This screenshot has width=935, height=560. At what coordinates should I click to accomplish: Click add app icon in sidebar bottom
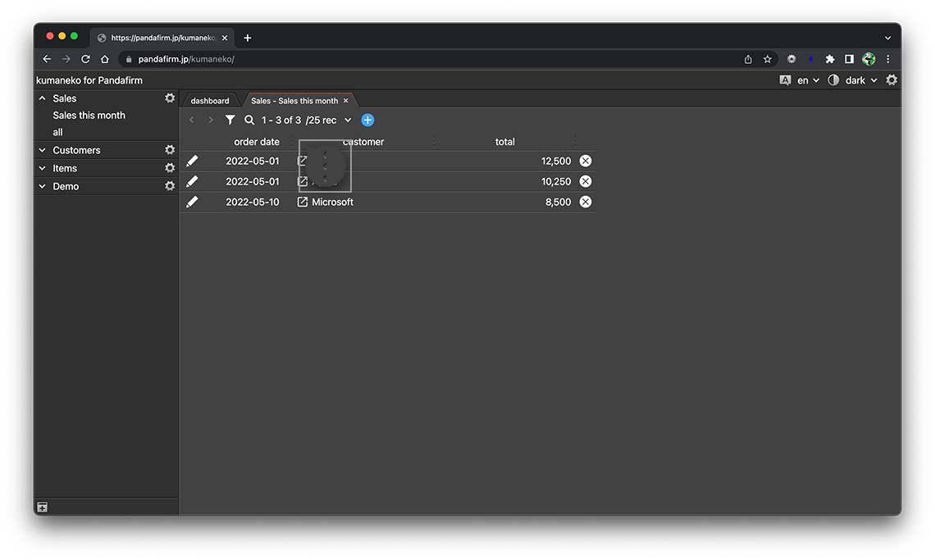click(x=42, y=508)
